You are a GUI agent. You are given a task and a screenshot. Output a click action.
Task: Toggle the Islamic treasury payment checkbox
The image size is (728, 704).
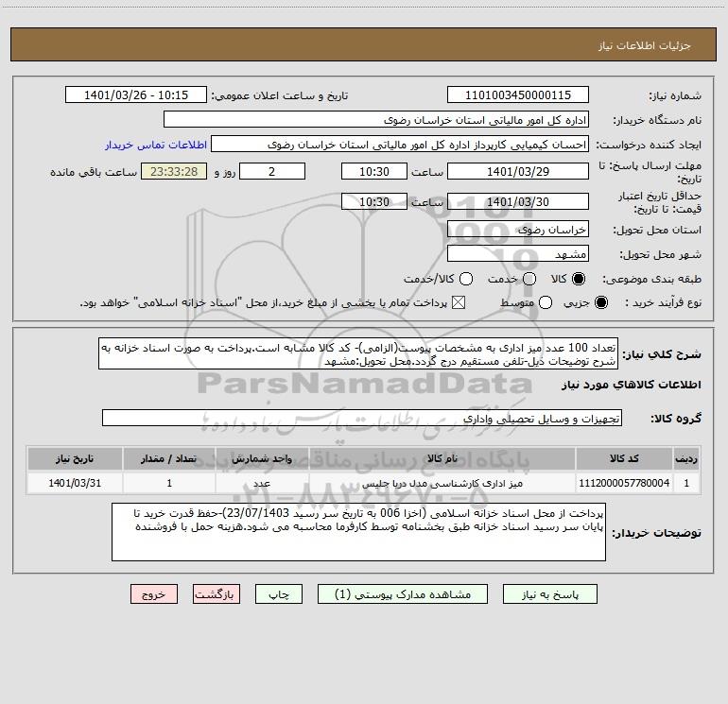tap(459, 302)
